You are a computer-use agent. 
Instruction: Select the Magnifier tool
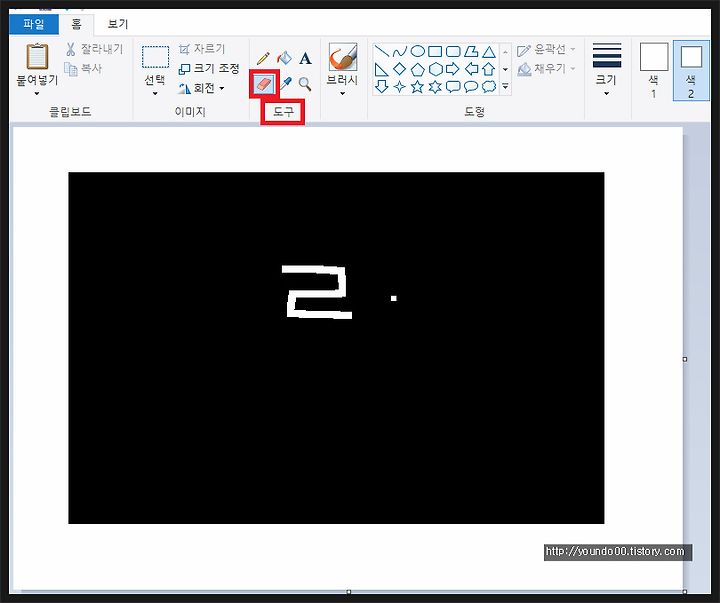[x=305, y=84]
